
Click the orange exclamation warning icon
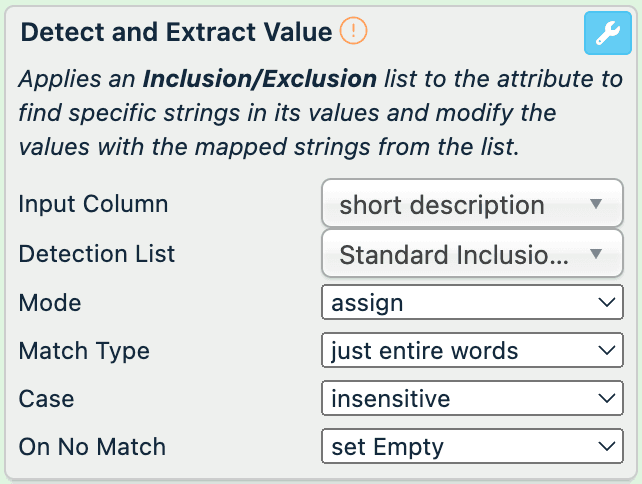[353, 32]
